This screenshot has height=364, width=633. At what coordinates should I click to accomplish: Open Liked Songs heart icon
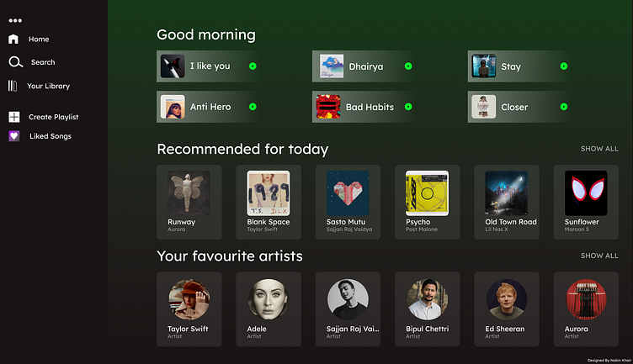(13, 136)
